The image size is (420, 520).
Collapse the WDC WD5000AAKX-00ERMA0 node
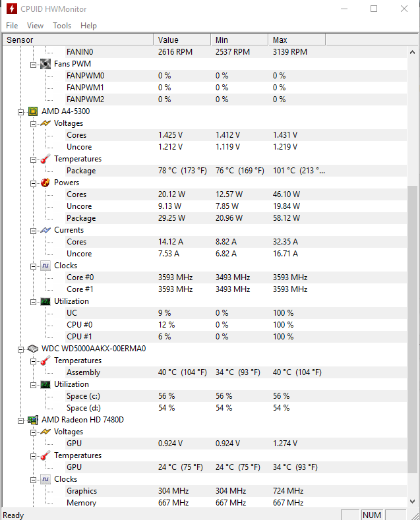click(21, 349)
